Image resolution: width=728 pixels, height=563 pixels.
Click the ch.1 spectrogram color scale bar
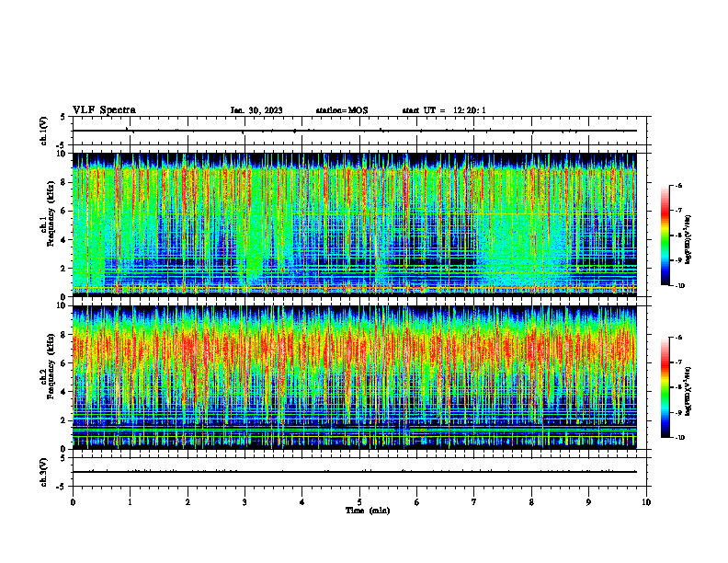tap(665, 236)
